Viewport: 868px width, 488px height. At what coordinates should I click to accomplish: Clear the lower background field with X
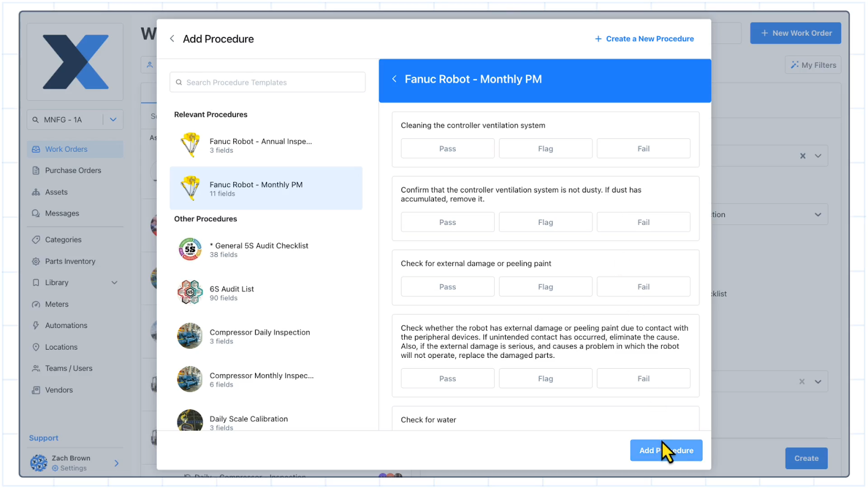point(802,382)
